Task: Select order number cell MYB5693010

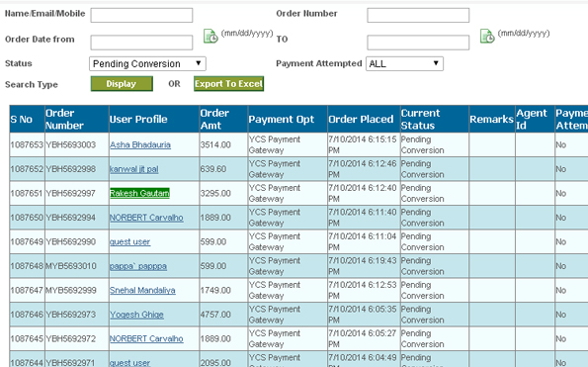Action: point(77,266)
